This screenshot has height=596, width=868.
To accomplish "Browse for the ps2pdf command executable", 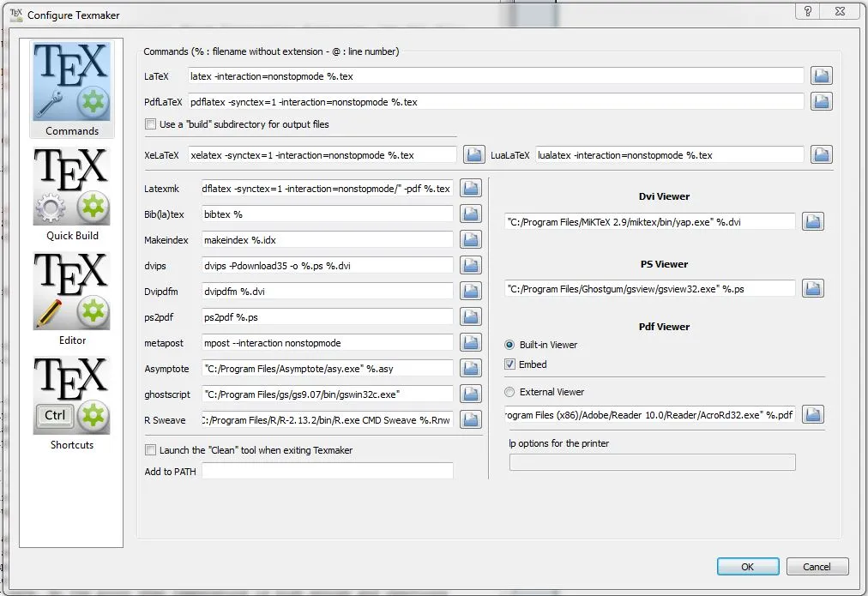I will point(471,316).
